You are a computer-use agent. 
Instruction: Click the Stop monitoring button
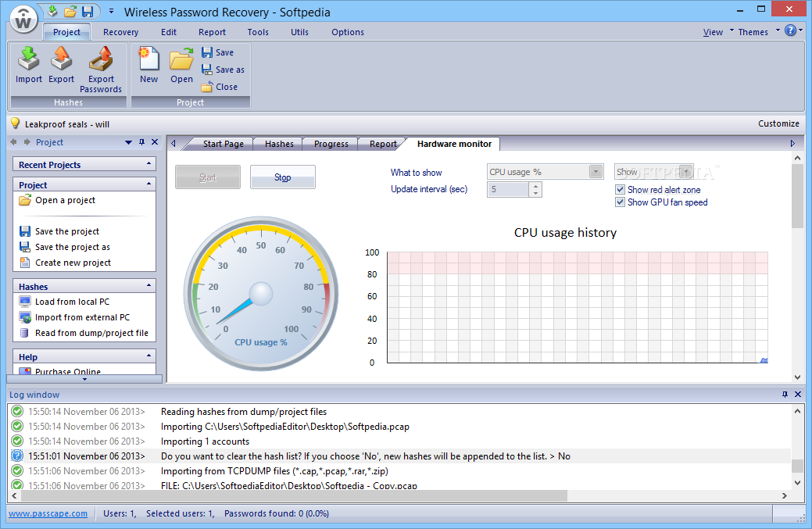tap(283, 177)
